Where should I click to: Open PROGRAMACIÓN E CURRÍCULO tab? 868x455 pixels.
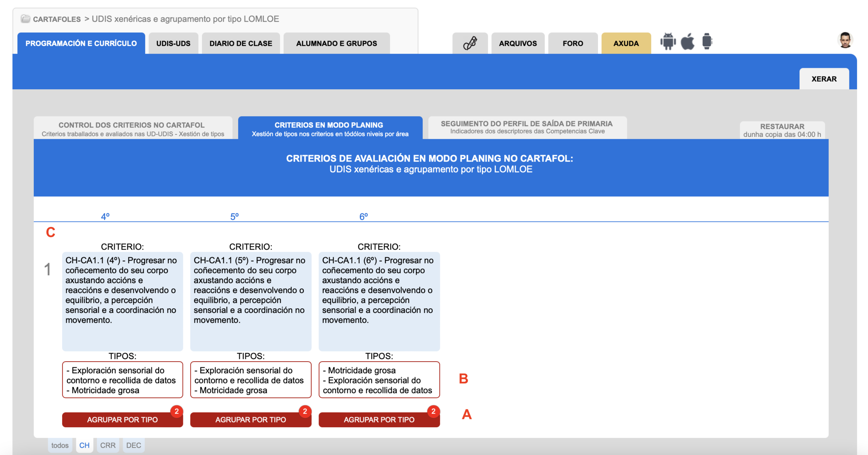point(81,43)
